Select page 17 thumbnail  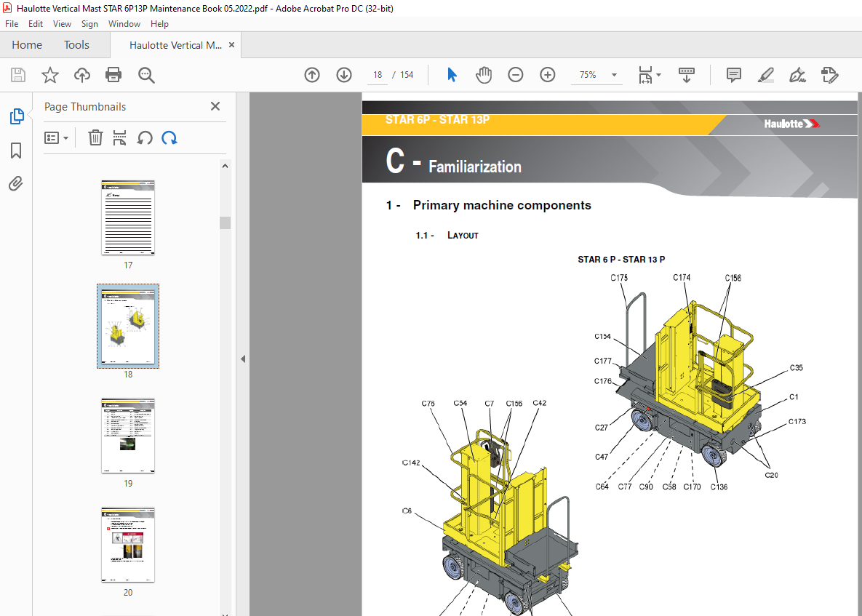click(128, 217)
